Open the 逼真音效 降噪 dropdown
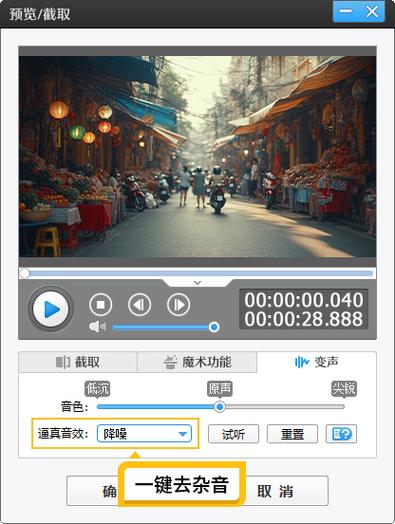The width and height of the screenshot is (395, 524). pyautogui.click(x=144, y=434)
